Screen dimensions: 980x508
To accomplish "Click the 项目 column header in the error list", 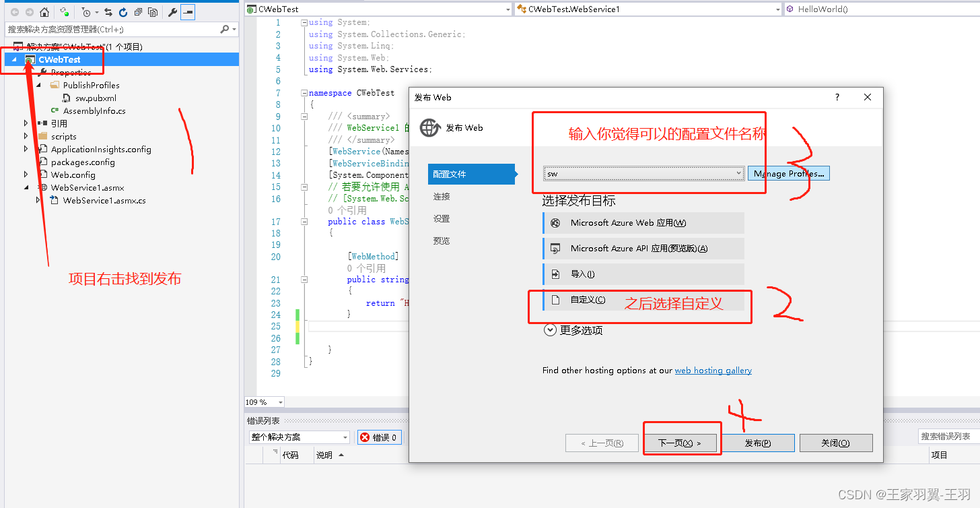I will click(x=940, y=455).
